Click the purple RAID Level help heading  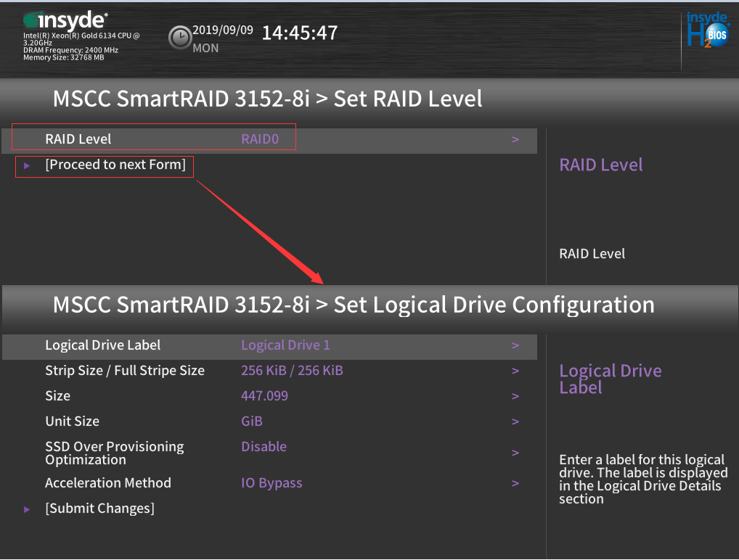[601, 165]
